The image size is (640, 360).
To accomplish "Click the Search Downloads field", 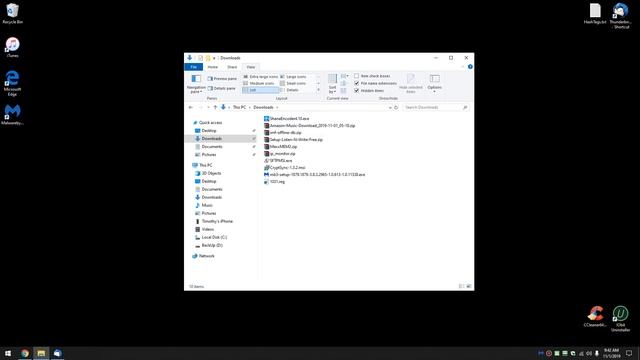I will [x=435, y=107].
